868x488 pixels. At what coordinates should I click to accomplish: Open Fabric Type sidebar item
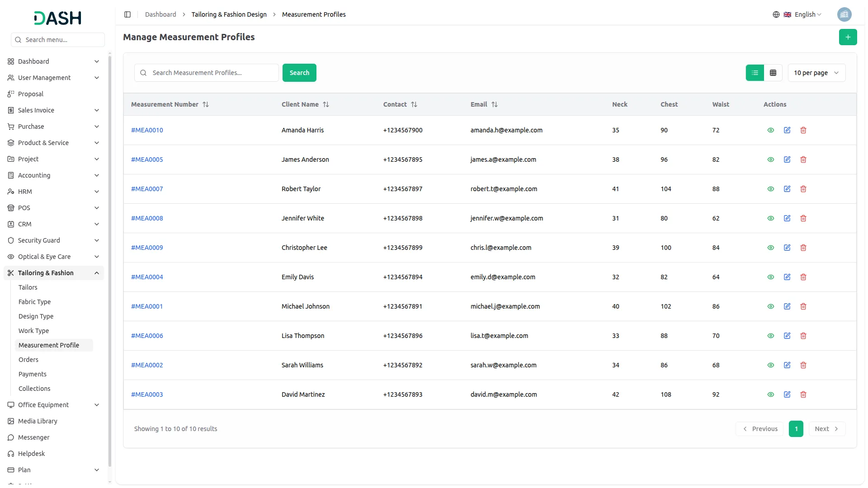pyautogui.click(x=34, y=302)
